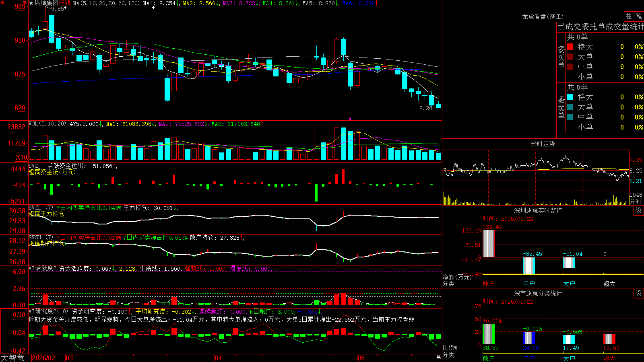
Task: Click the lock icon at chart bottom-right
Action: [x=438, y=357]
